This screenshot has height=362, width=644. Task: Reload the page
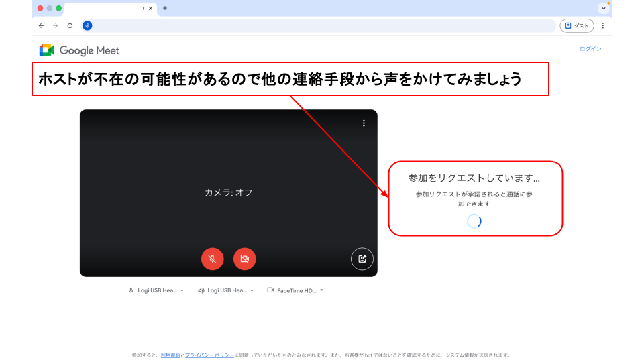(70, 25)
